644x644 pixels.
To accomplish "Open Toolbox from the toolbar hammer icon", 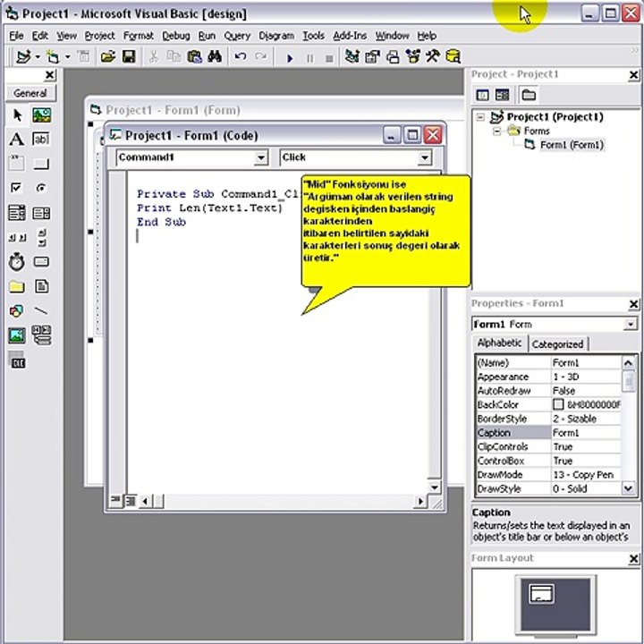I will (433, 56).
